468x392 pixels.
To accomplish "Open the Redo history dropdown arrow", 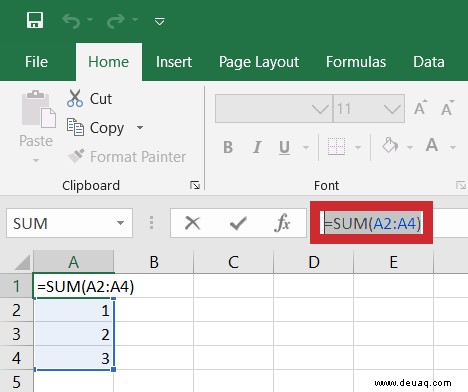I will coord(135,20).
